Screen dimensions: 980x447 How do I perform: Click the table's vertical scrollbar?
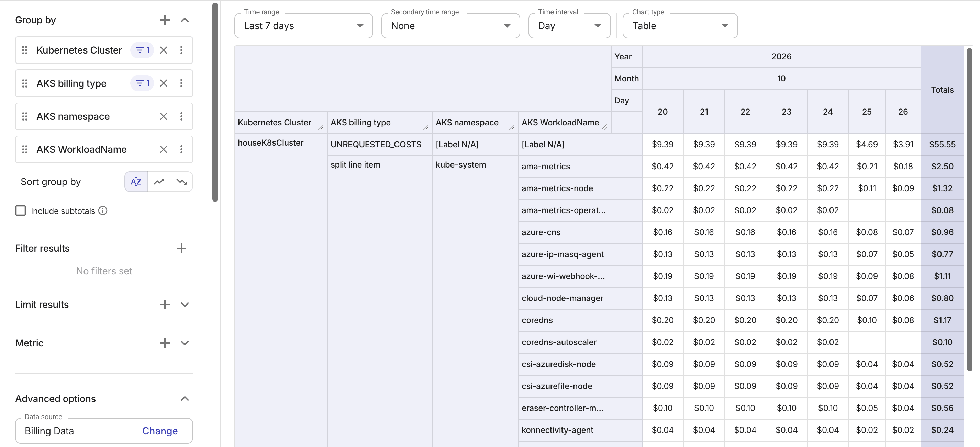(x=969, y=209)
